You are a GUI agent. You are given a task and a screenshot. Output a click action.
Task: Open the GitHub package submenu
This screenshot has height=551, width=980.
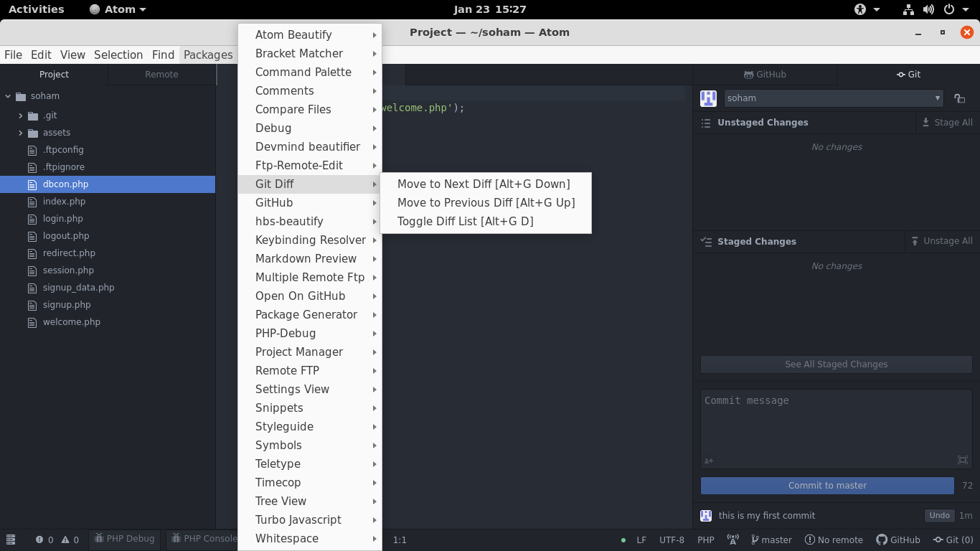[x=310, y=202]
